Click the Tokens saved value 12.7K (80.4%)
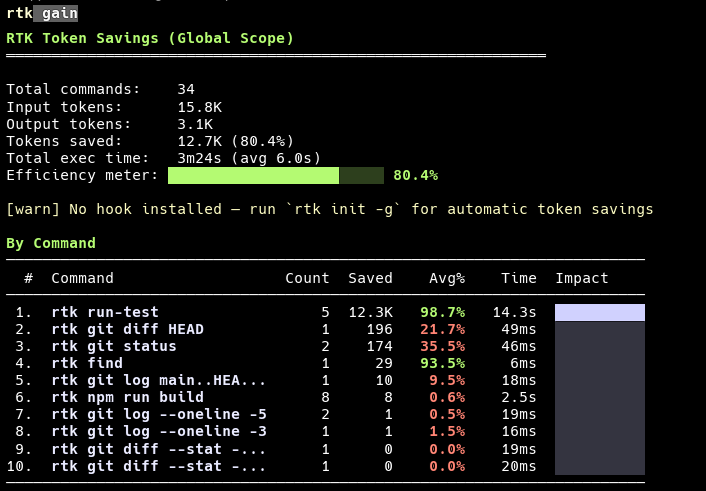Viewport: 706px width, 491px height. pyautogui.click(x=235, y=141)
